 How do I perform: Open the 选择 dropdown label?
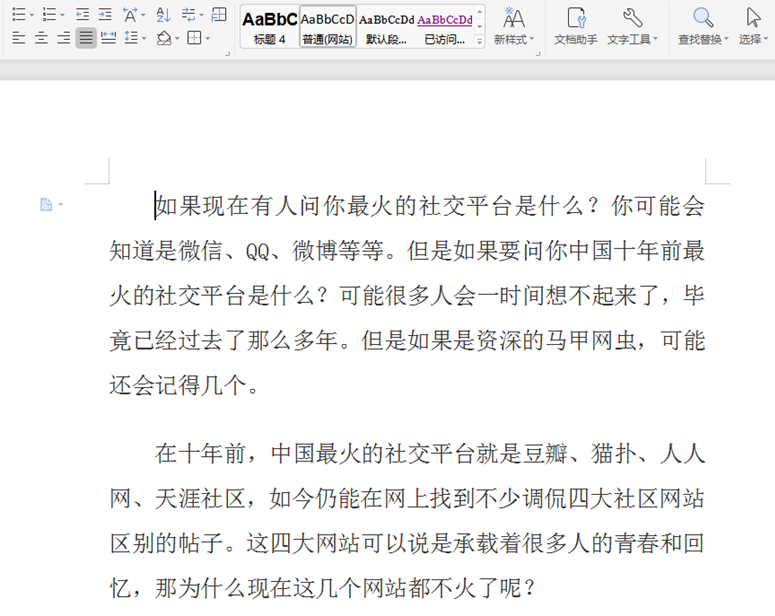tap(754, 40)
